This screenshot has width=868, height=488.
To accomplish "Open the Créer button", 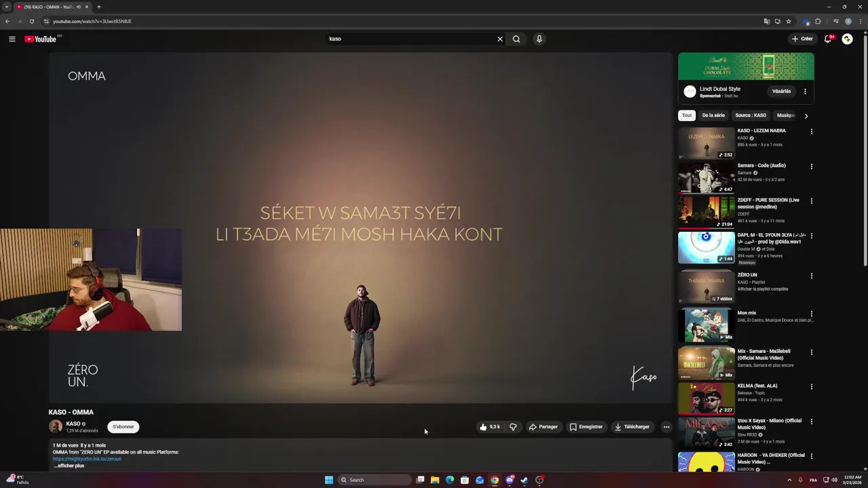I will (x=802, y=39).
